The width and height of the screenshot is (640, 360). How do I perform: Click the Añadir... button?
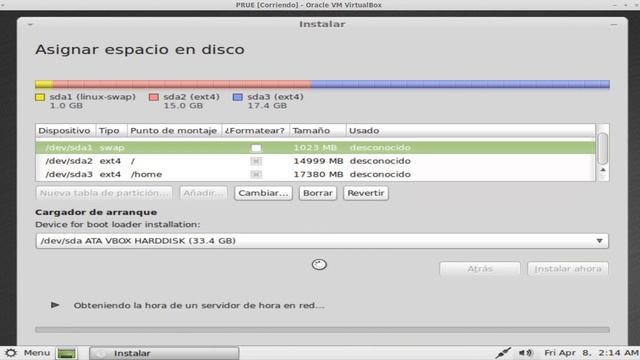[203, 193]
